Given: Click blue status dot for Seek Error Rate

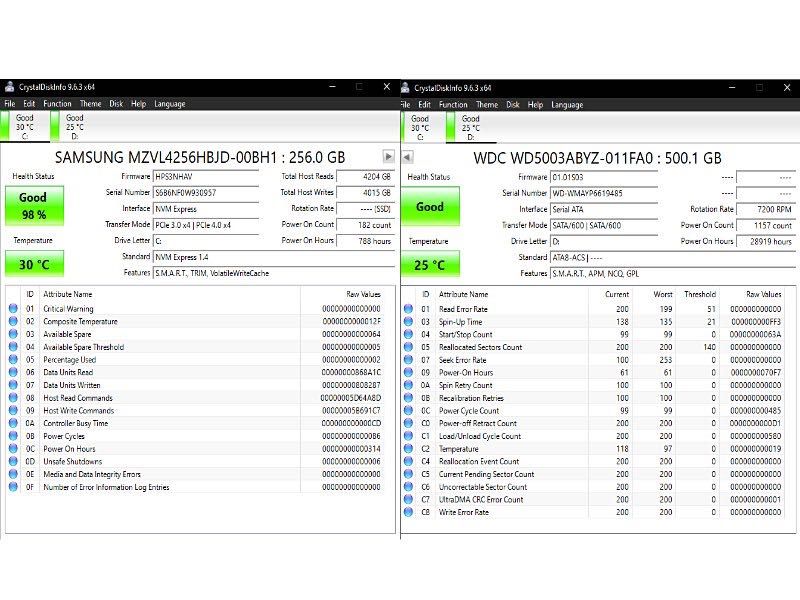Looking at the screenshot, I should (x=408, y=360).
